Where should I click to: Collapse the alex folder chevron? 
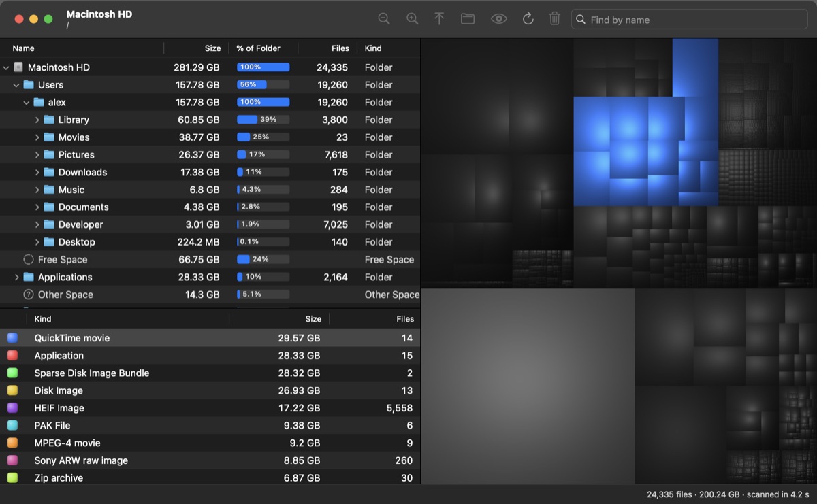[x=27, y=103]
